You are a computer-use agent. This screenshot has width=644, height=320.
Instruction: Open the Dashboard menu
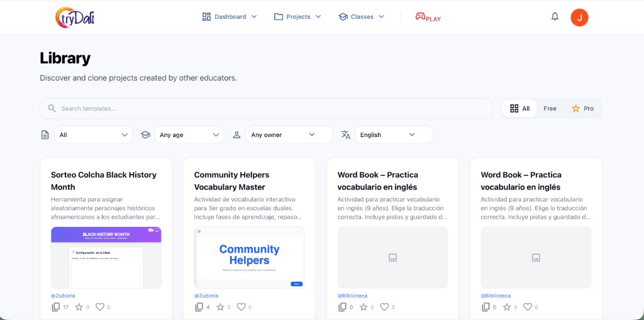pyautogui.click(x=230, y=17)
